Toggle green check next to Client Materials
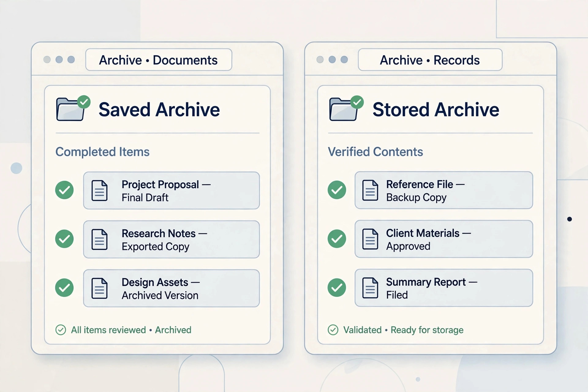This screenshot has width=588, height=392. (x=337, y=239)
